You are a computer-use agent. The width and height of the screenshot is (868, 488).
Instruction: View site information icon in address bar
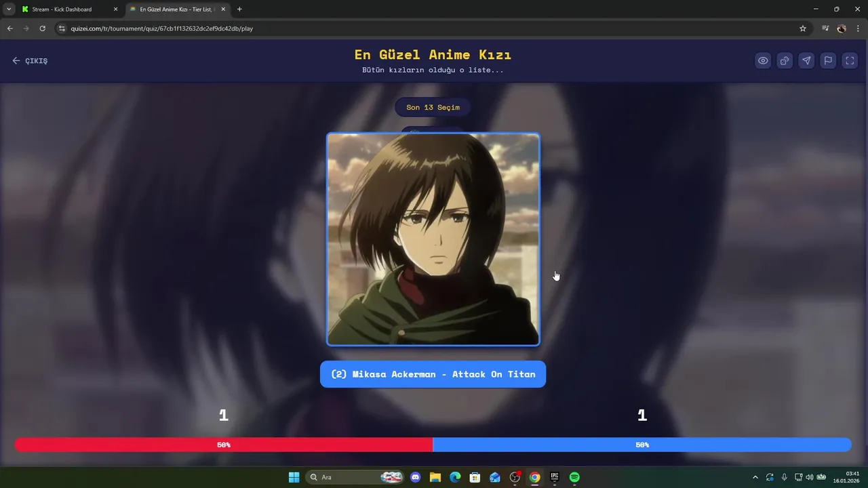pyautogui.click(x=62, y=28)
